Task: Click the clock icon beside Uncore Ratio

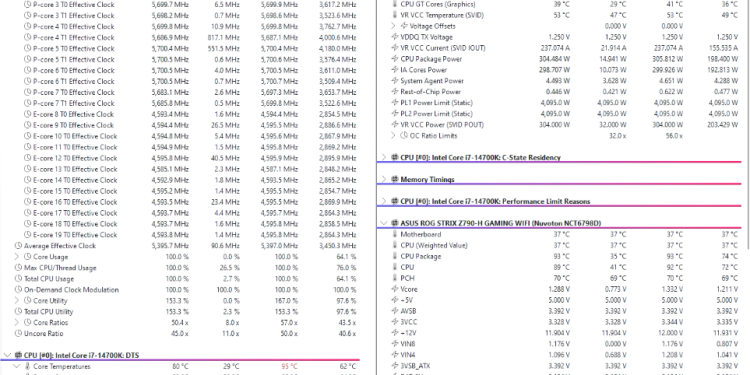Action: [18, 333]
